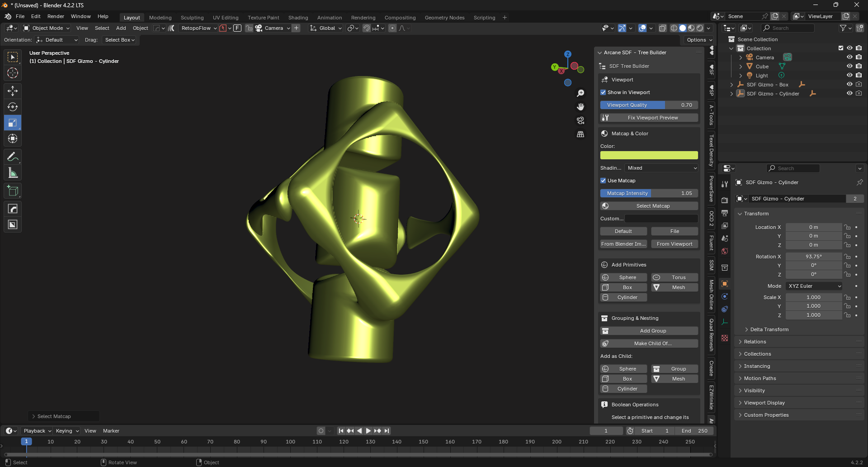Click the viewport zoom magnifier icon
Image resolution: width=868 pixels, height=467 pixels.
pyautogui.click(x=580, y=93)
